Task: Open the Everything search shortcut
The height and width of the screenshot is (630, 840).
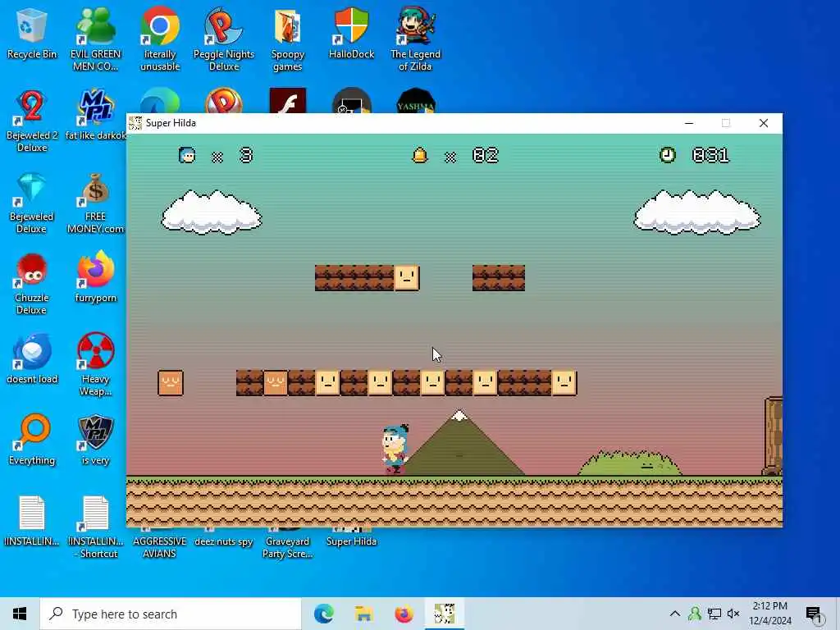Action: pyautogui.click(x=32, y=440)
